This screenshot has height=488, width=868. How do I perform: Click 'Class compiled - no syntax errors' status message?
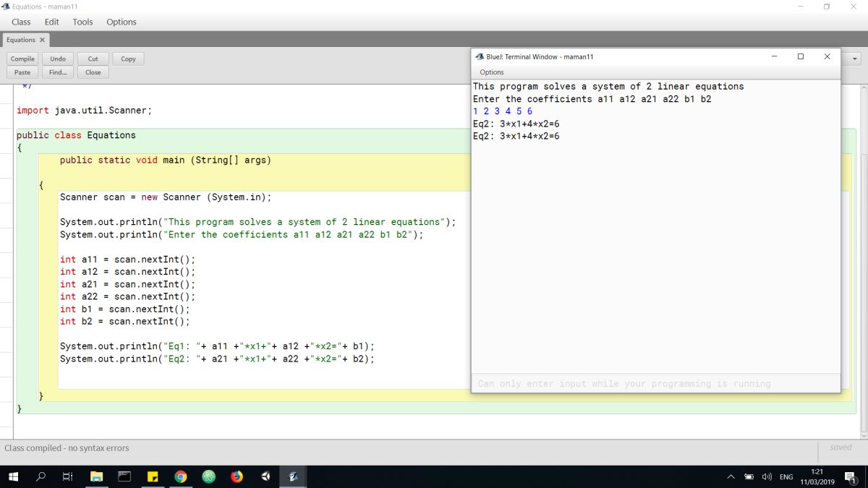tap(67, 448)
